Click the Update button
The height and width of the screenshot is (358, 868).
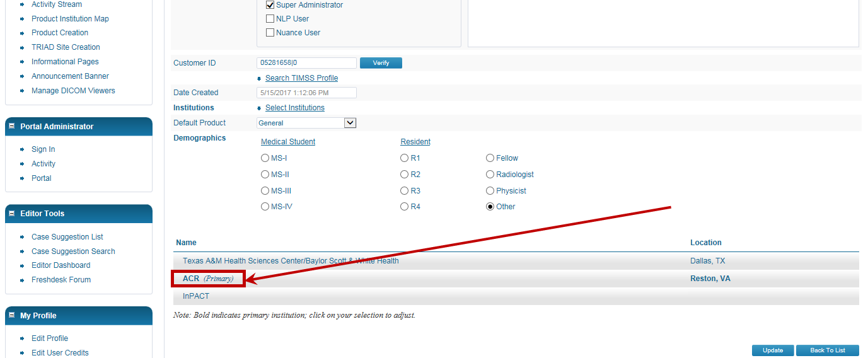(x=773, y=350)
